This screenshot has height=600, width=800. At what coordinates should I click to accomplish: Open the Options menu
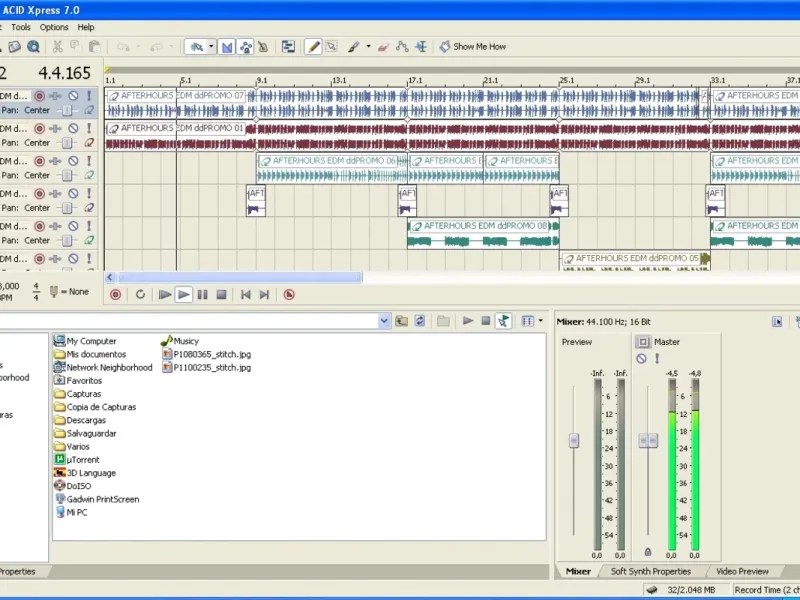pyautogui.click(x=54, y=27)
